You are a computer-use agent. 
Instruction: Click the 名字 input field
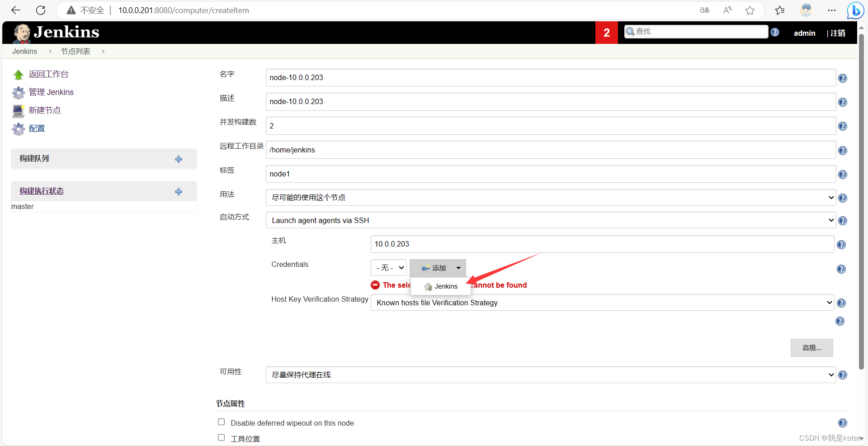point(551,77)
